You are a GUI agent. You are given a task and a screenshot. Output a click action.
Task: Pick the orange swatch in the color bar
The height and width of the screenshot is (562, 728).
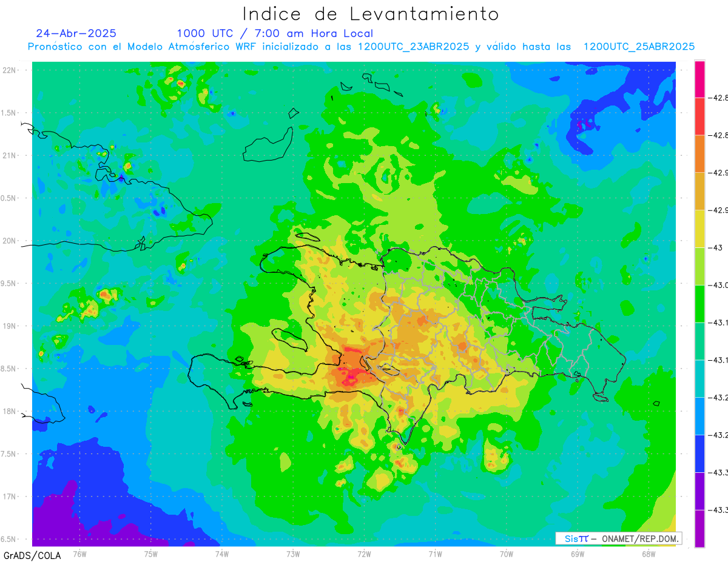(x=699, y=154)
